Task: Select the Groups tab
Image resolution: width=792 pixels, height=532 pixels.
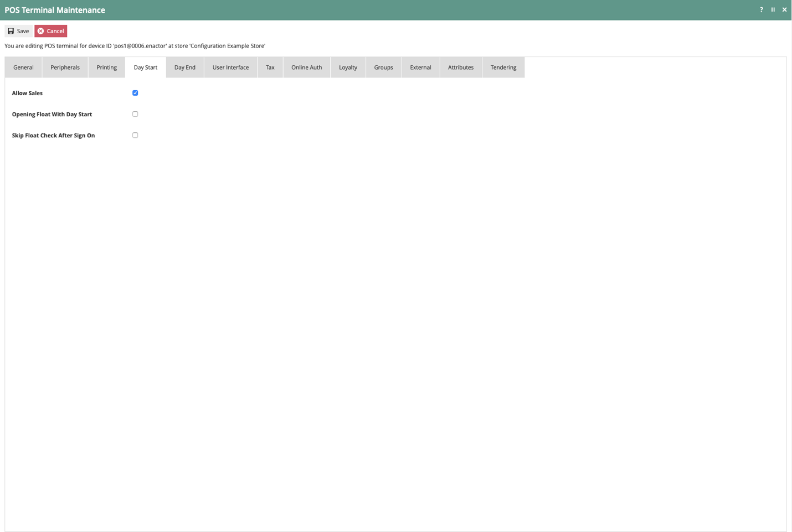Action: (x=383, y=68)
